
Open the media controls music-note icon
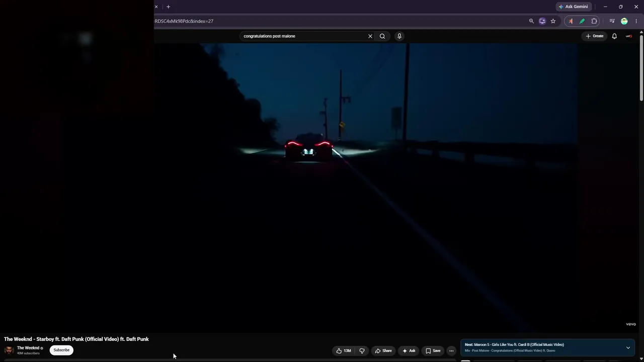tap(612, 21)
